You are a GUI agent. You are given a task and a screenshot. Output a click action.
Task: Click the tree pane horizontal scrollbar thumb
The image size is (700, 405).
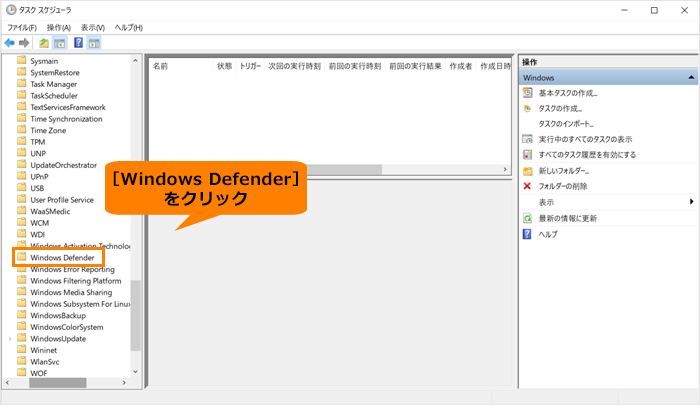click(58, 383)
